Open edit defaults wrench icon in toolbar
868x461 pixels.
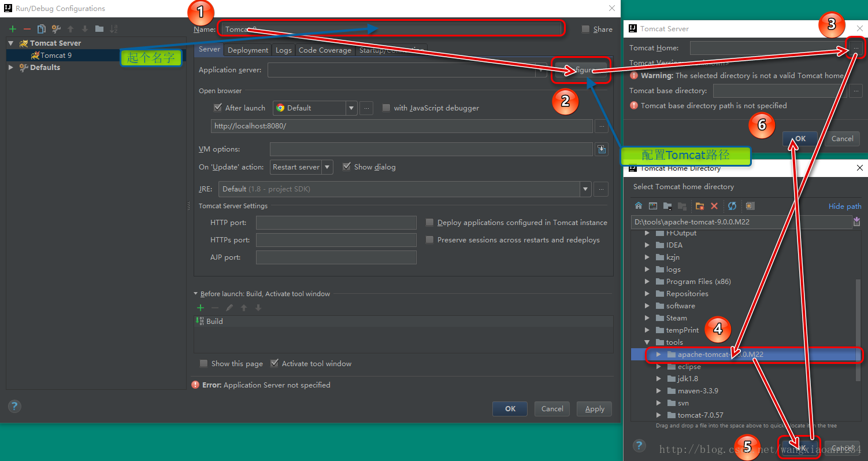tap(56, 29)
